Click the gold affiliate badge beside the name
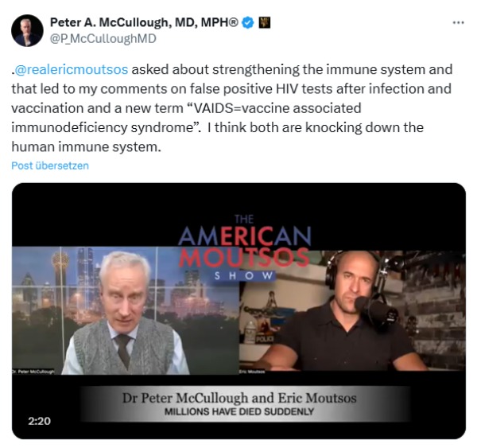The height and width of the screenshot is (448, 477). [x=265, y=22]
